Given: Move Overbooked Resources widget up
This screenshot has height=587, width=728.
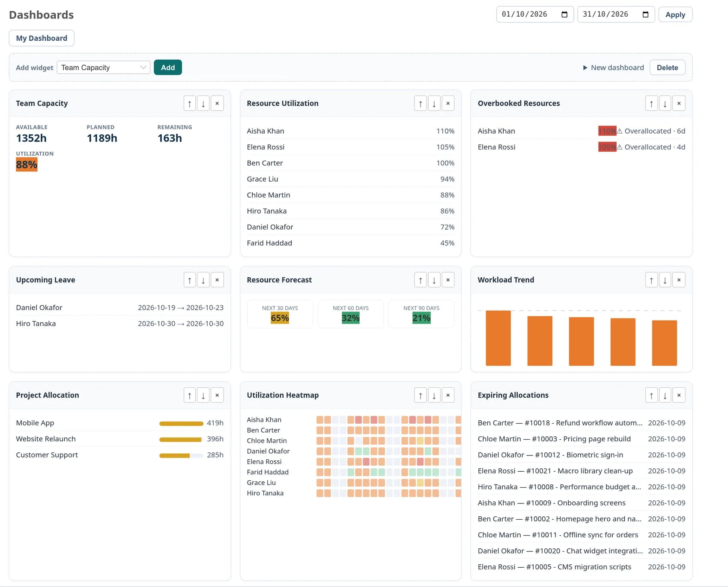Looking at the screenshot, I should (x=651, y=103).
